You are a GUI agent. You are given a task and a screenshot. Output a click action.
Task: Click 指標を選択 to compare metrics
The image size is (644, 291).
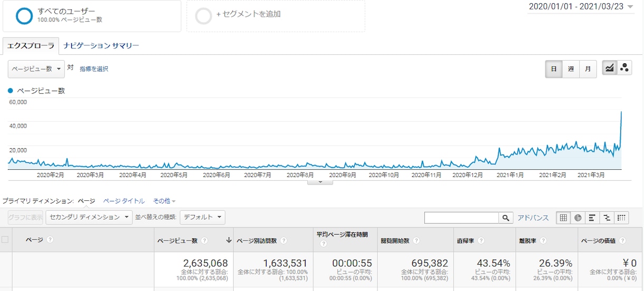(x=94, y=69)
